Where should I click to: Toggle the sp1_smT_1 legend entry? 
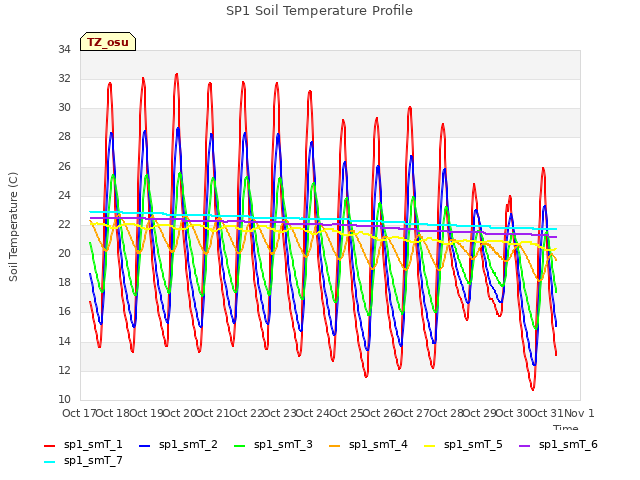pyautogui.click(x=83, y=444)
